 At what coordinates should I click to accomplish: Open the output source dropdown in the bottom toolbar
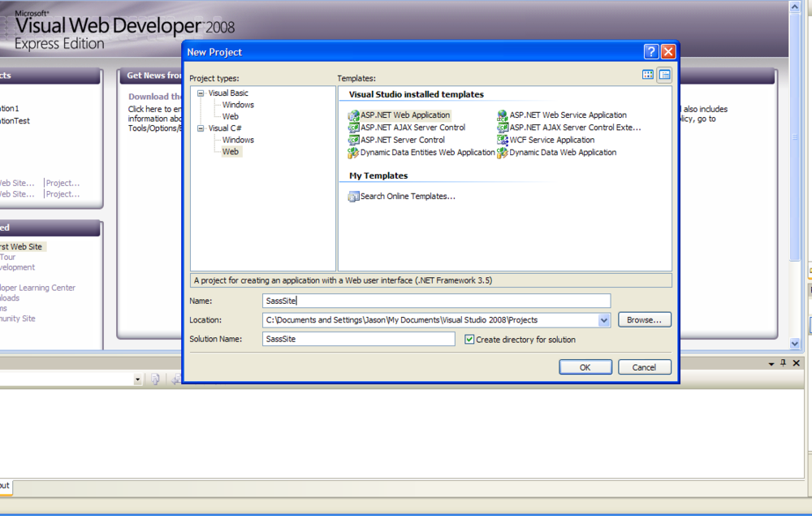coord(137,379)
